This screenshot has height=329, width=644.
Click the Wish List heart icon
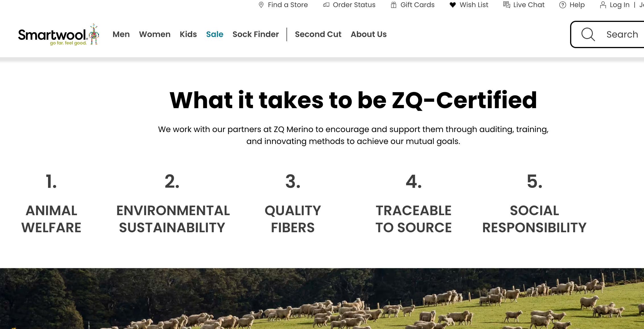point(453,5)
